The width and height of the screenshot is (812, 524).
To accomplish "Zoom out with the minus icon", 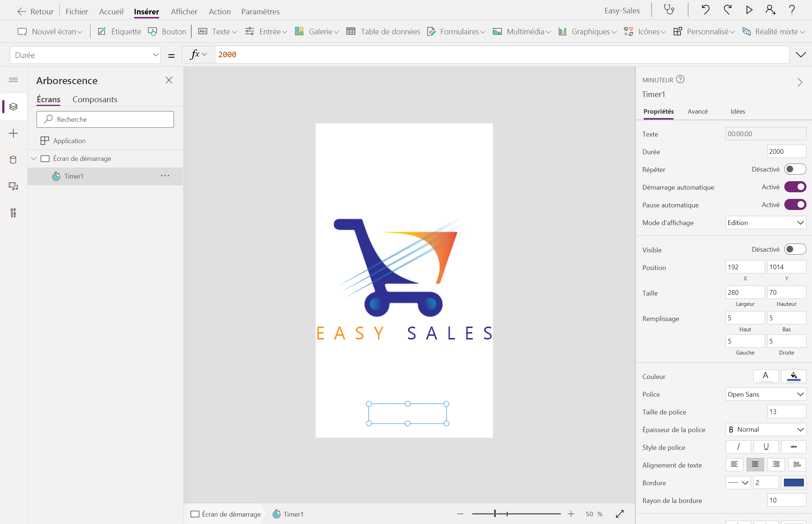I will tap(460, 514).
